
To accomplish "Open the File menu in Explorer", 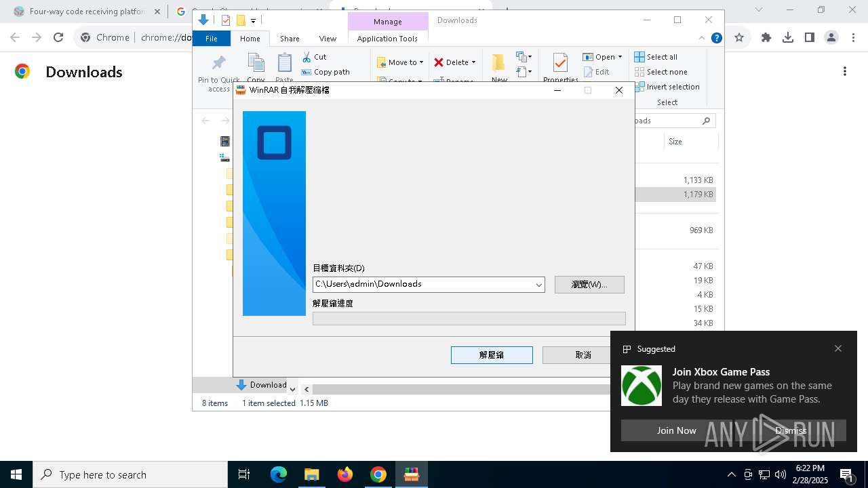I will point(212,39).
